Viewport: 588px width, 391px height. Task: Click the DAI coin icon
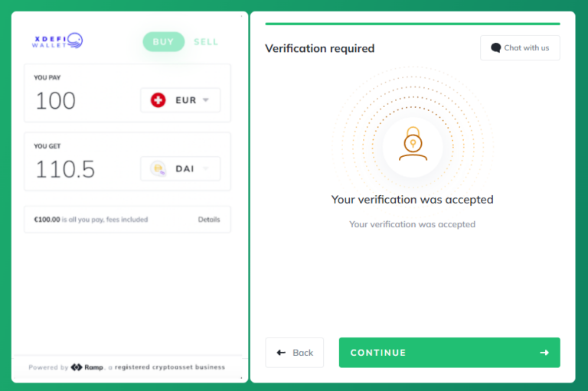(x=158, y=168)
